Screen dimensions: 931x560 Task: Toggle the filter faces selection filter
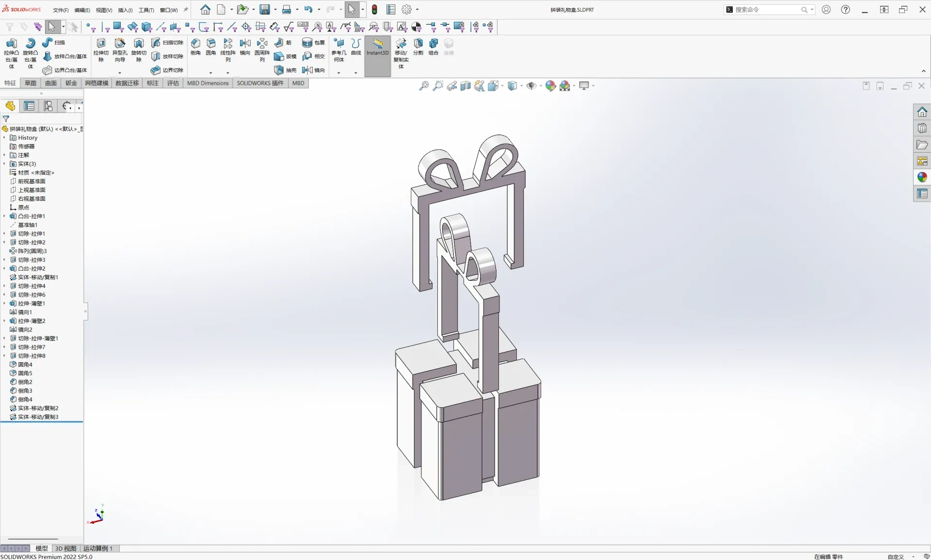(x=118, y=27)
